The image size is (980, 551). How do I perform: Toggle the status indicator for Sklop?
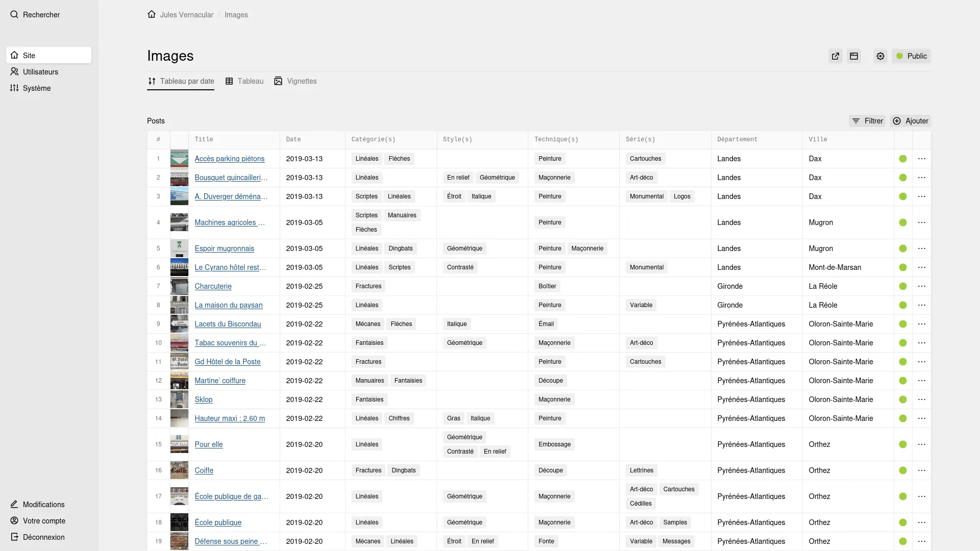(x=903, y=399)
